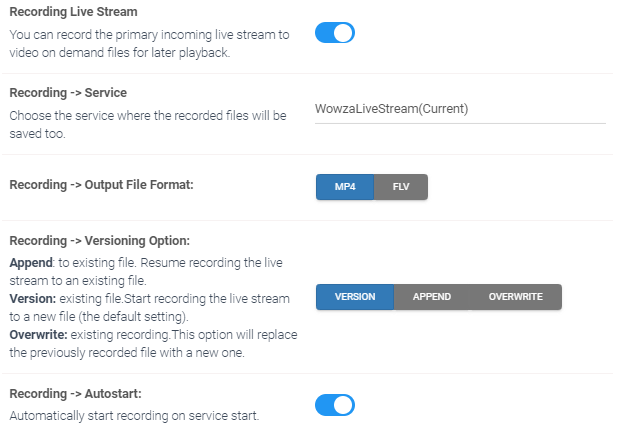The width and height of the screenshot is (619, 435).
Task: Click the 'You can record the primary' description
Action: 150,43
